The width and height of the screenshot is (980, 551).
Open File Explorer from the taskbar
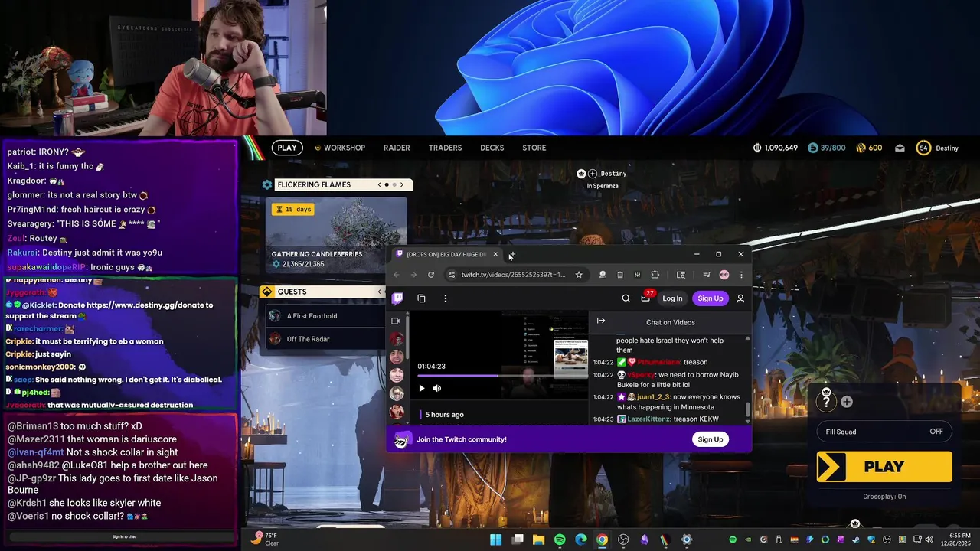point(538,540)
